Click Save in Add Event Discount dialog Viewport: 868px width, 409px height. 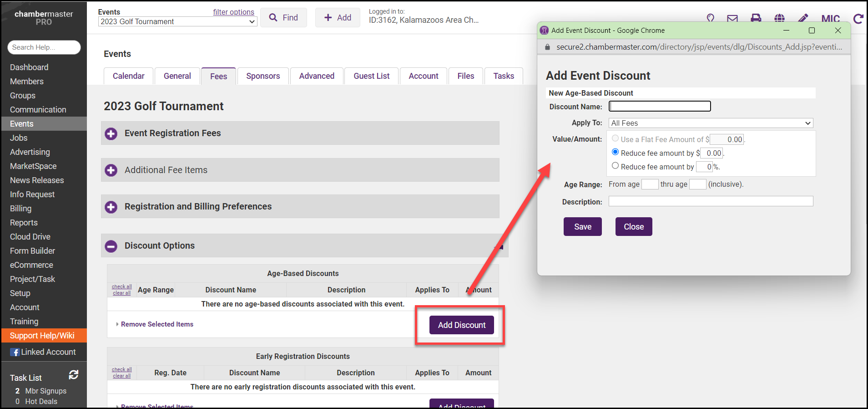tap(582, 227)
